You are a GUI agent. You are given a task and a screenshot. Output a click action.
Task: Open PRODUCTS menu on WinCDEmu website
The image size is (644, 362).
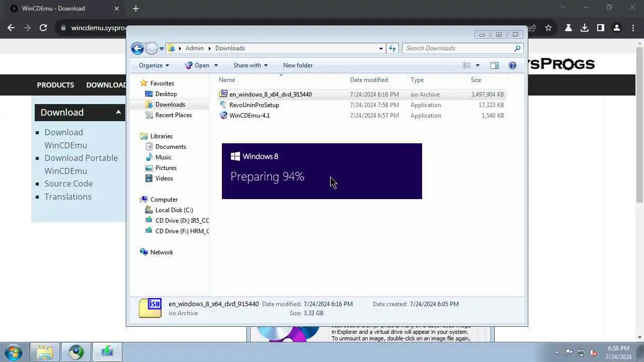coord(55,85)
